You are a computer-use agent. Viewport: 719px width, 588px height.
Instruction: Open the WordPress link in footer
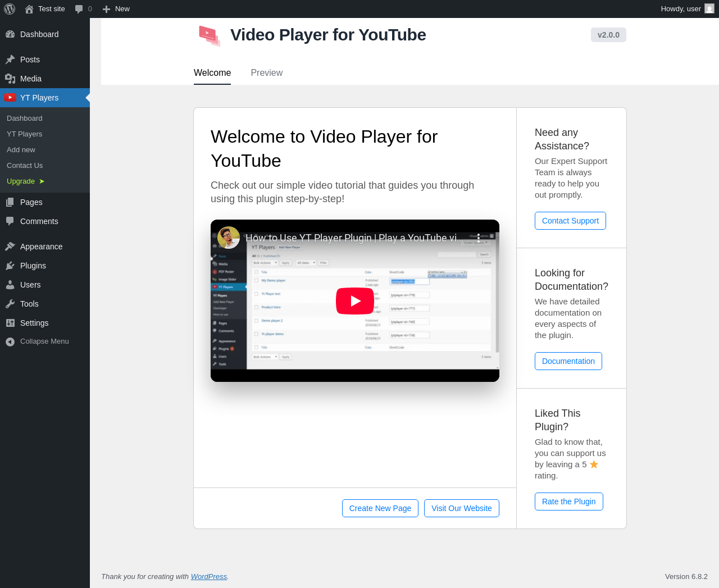(209, 577)
